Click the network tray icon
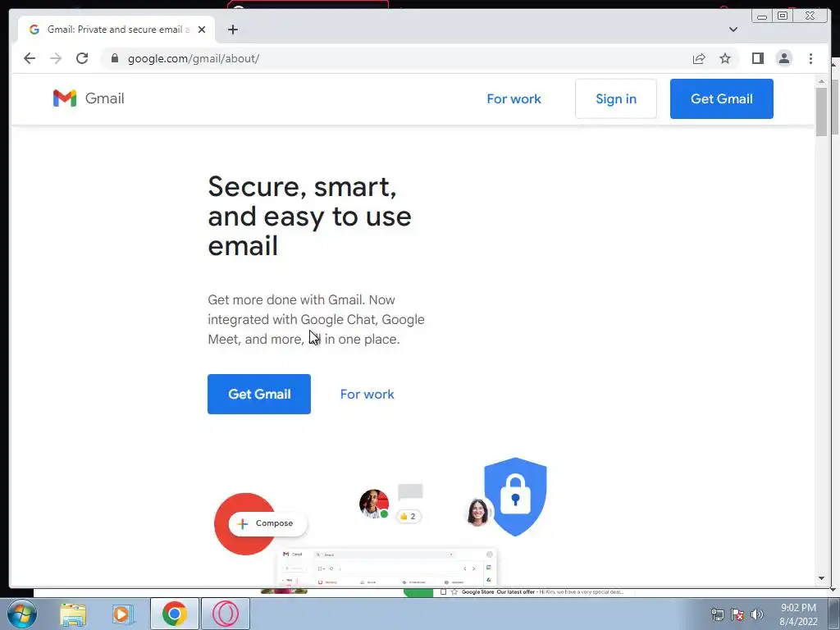840x630 pixels. 717,614
